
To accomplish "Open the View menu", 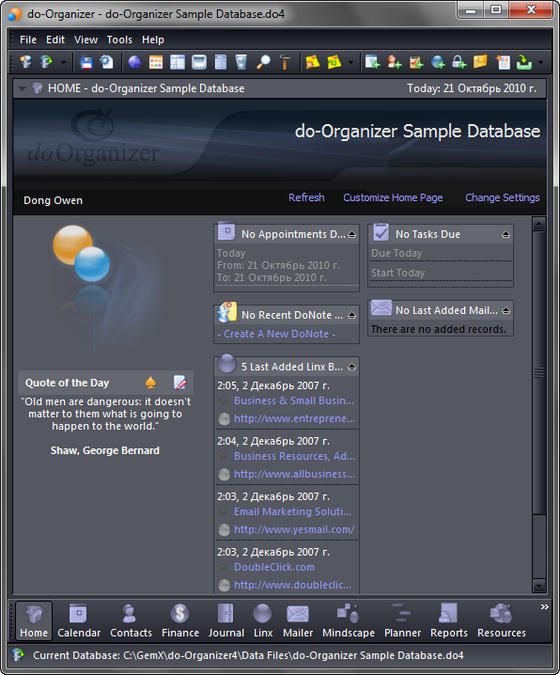I will [x=86, y=40].
